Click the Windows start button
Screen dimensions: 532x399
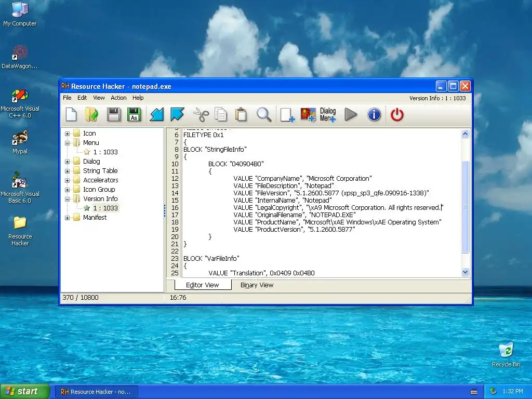click(25, 391)
